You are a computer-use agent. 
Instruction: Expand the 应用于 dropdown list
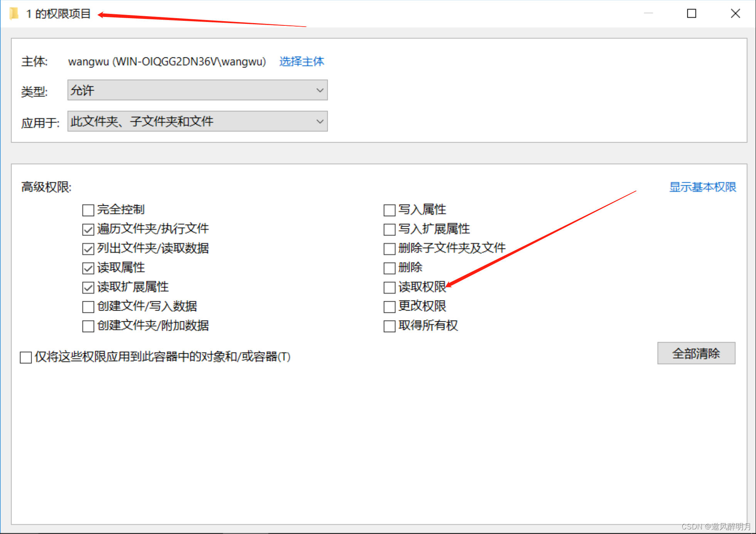click(197, 121)
